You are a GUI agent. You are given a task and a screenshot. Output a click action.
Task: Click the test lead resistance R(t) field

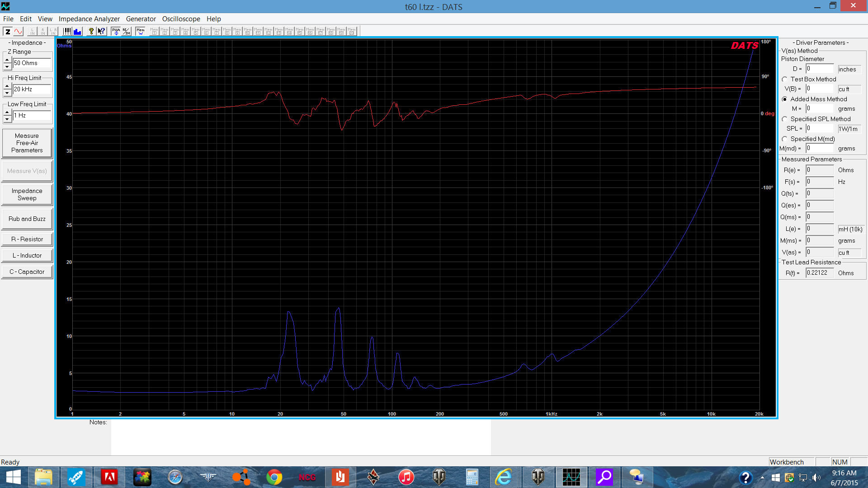click(820, 273)
